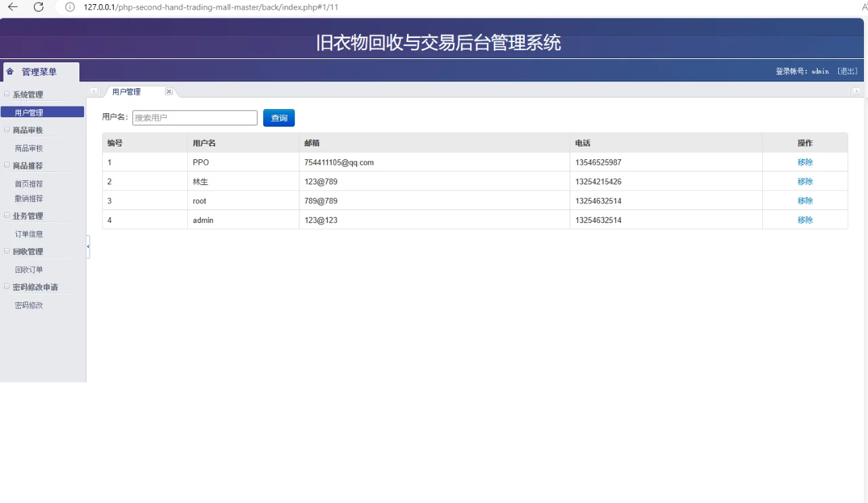Click the 移除 link for user PPO
Image resolution: width=868 pixels, height=503 pixels.
point(805,162)
